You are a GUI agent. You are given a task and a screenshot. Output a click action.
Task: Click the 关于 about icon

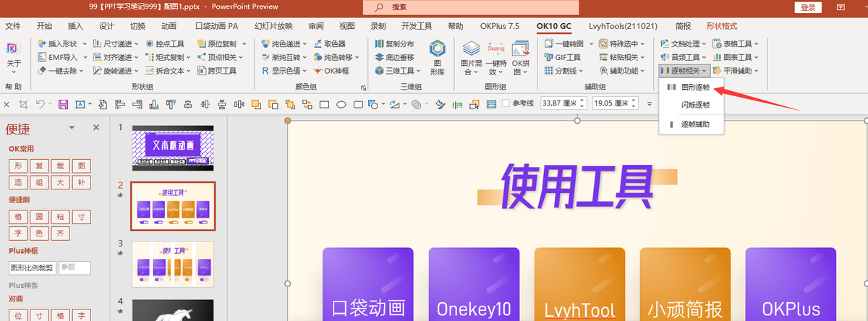14,56
